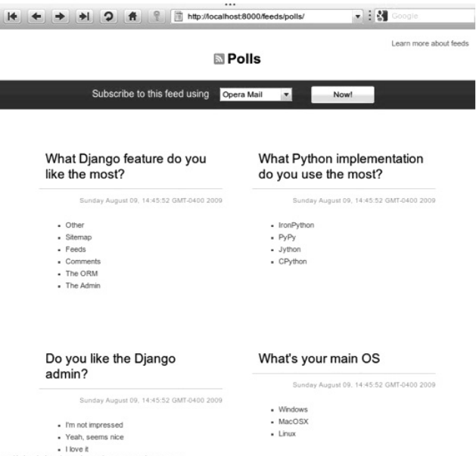Click the 'Windows' list item

pyautogui.click(x=293, y=410)
